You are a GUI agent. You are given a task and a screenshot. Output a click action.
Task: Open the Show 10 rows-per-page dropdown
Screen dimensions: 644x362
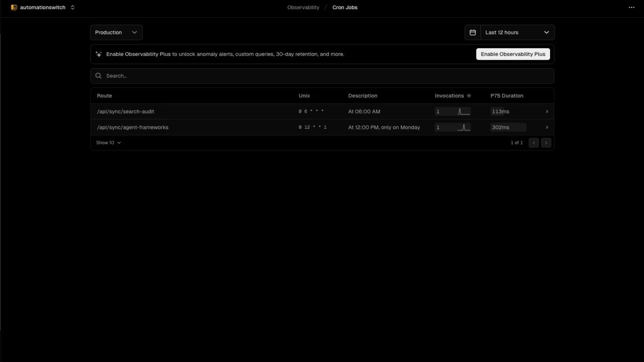click(x=108, y=142)
